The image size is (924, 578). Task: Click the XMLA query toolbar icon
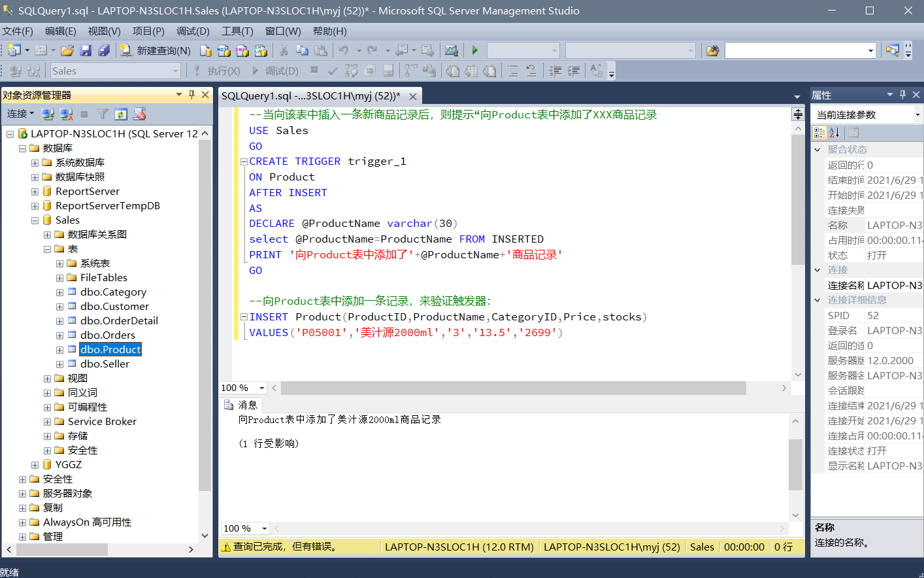point(261,50)
